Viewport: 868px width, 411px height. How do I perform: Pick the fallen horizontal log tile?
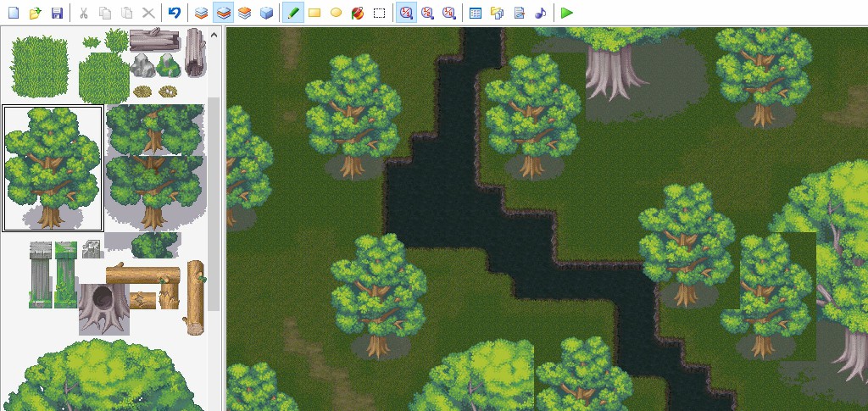coord(154,40)
